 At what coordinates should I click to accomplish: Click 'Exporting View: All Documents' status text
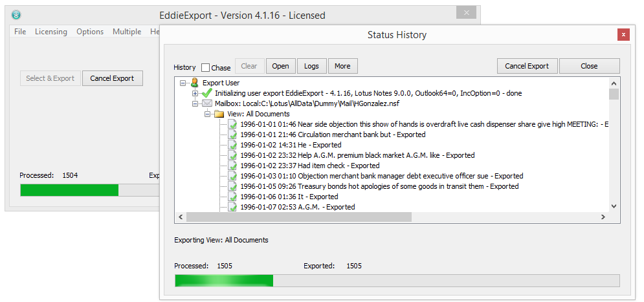[221, 240]
